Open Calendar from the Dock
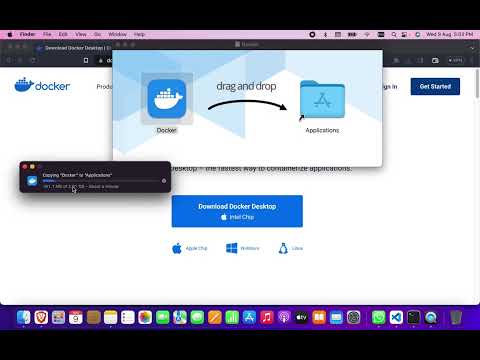 click(76, 317)
